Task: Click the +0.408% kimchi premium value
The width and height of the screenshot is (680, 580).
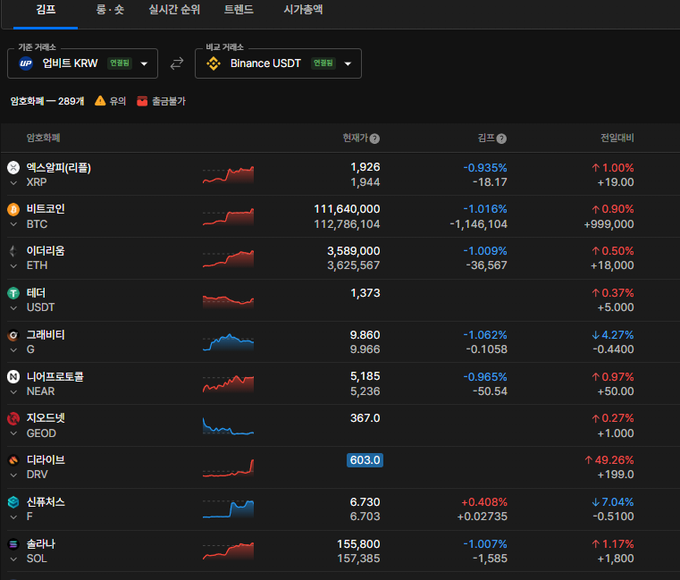Action: pos(484,502)
